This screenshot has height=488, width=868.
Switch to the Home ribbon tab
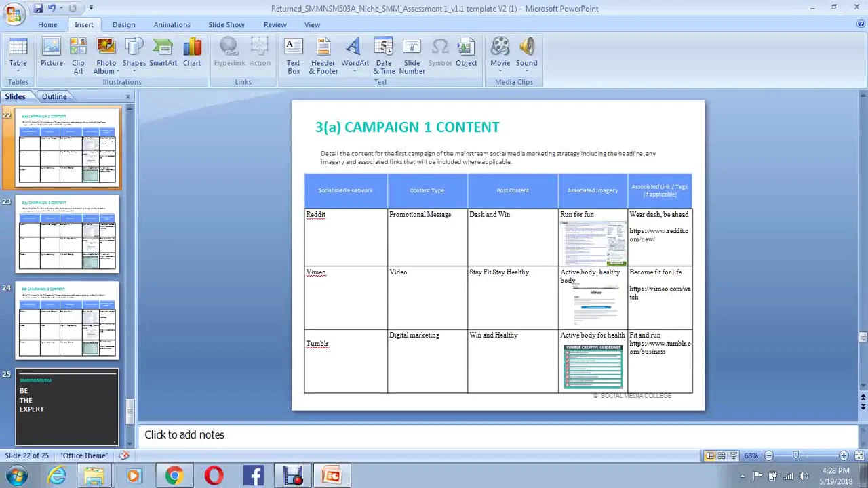coord(47,24)
